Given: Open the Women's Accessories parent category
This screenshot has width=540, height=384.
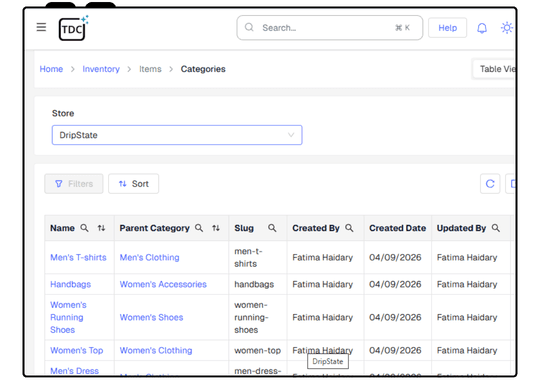Looking at the screenshot, I should coord(163,284).
